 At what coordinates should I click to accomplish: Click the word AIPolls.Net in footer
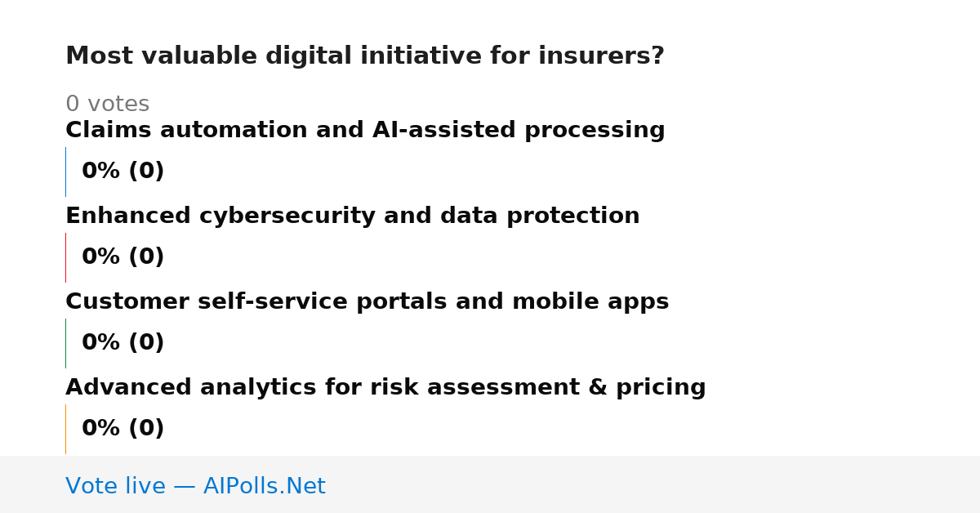coord(264,487)
